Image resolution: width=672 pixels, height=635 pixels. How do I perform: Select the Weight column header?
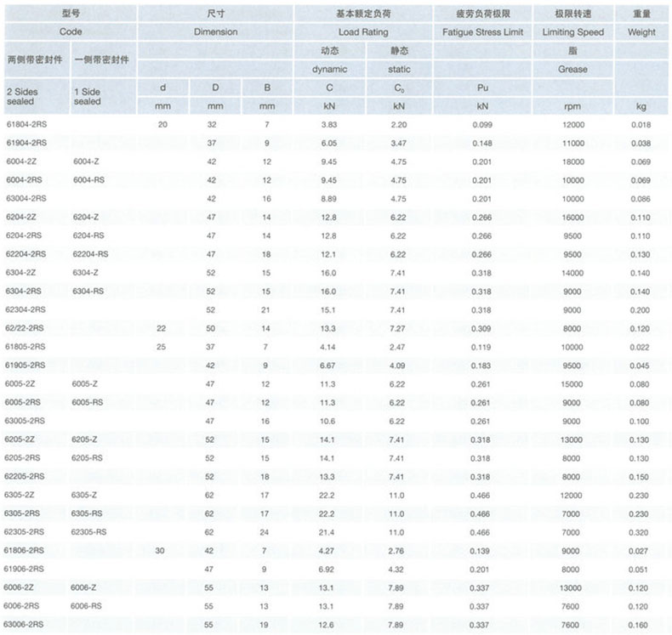click(x=641, y=31)
